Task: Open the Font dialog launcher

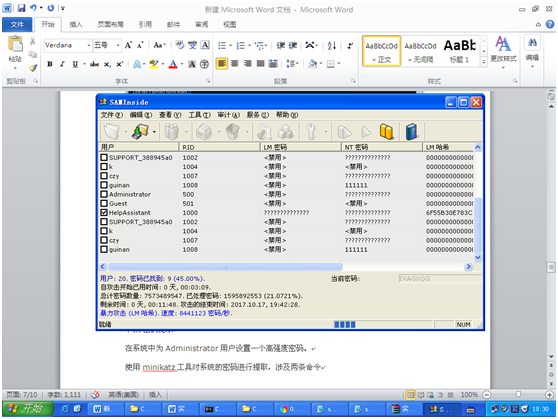Action: (x=207, y=81)
